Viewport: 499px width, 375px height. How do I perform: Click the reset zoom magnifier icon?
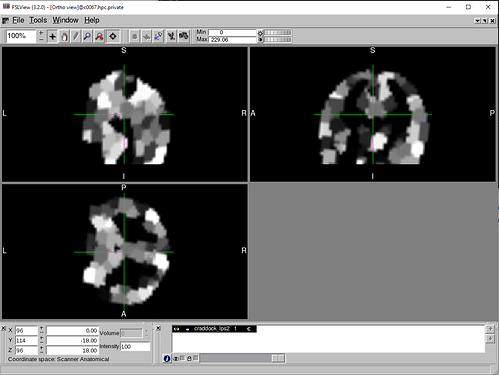(x=99, y=36)
